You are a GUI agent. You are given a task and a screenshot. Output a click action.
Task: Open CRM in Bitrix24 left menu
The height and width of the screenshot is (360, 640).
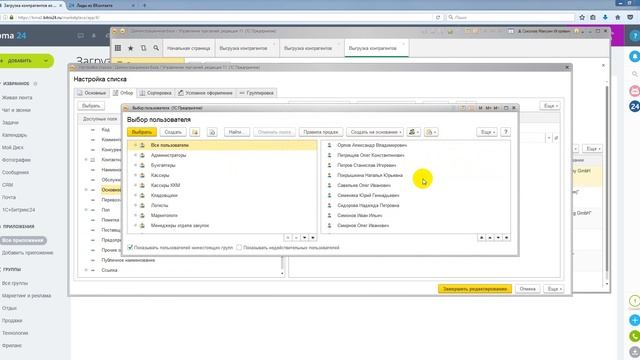(7, 185)
